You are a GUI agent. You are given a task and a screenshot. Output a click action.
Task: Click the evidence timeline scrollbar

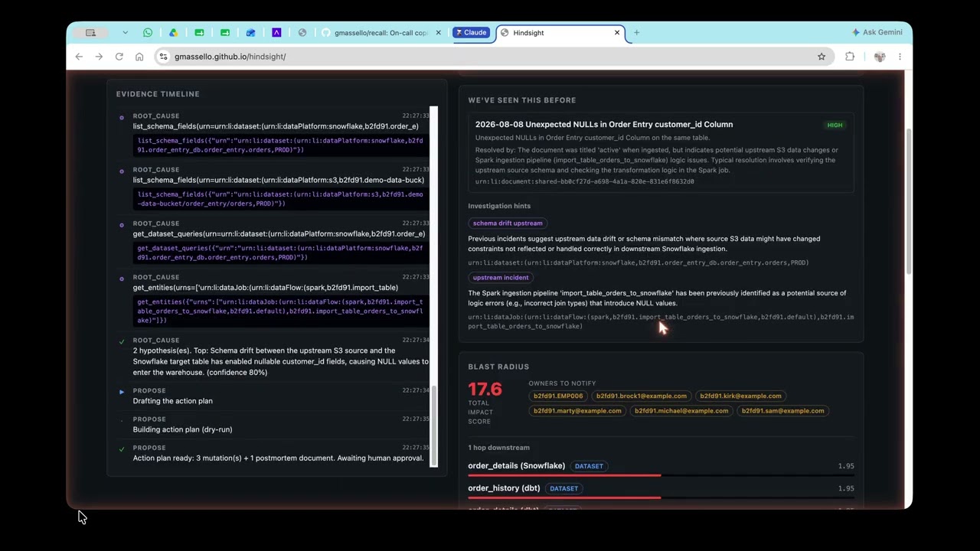(x=434, y=425)
